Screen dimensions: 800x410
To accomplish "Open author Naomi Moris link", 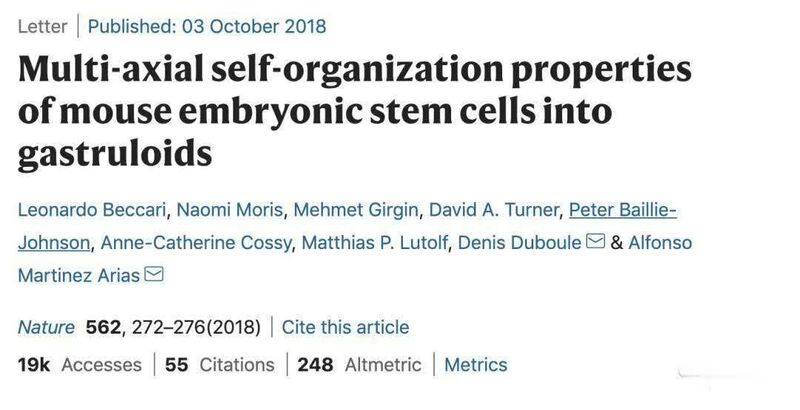I will [x=230, y=210].
